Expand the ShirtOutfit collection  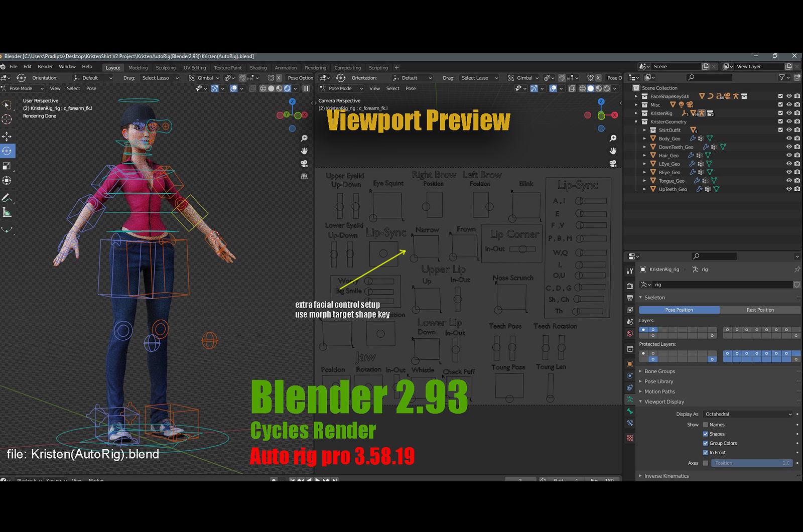645,130
